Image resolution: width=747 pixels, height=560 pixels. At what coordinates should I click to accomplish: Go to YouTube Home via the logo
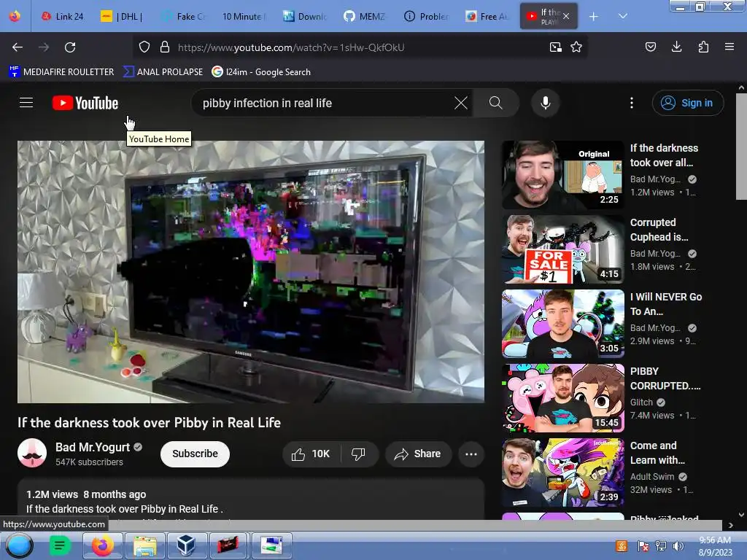(x=85, y=103)
